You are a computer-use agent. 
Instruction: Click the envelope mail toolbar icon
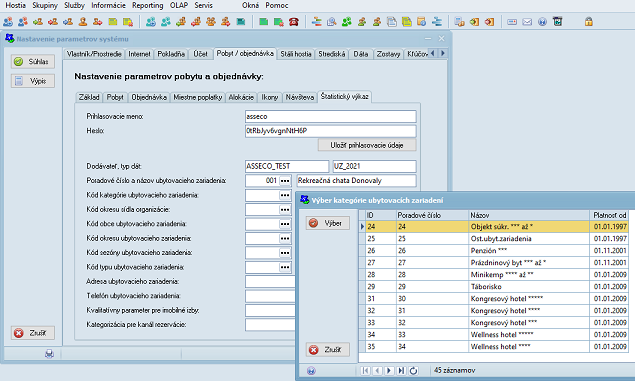click(x=527, y=22)
